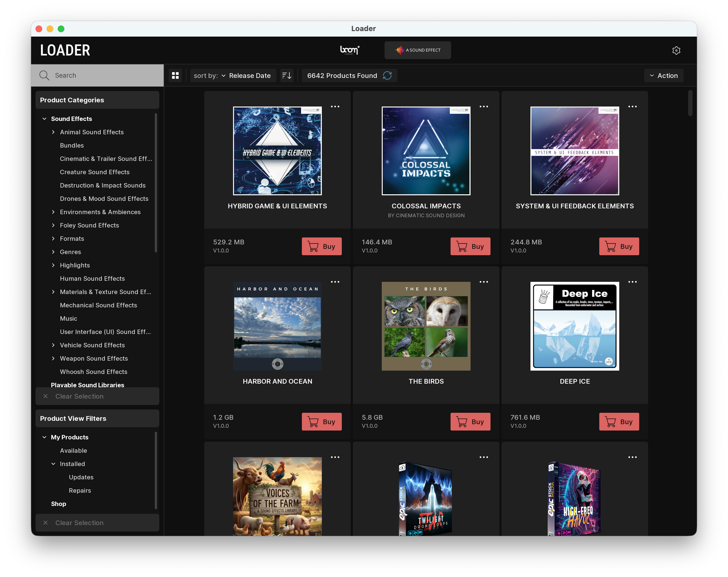Open the sort by Release Date dropdown
Image resolution: width=728 pixels, height=577 pixels.
pos(233,75)
